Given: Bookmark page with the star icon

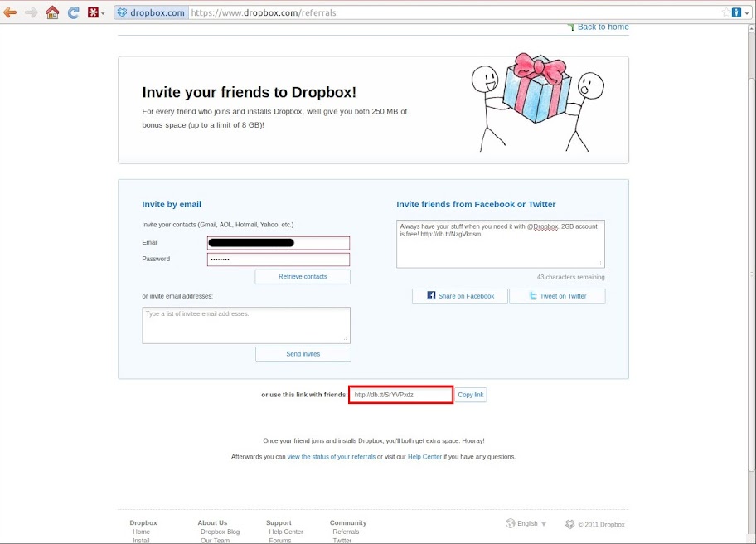Looking at the screenshot, I should [725, 12].
